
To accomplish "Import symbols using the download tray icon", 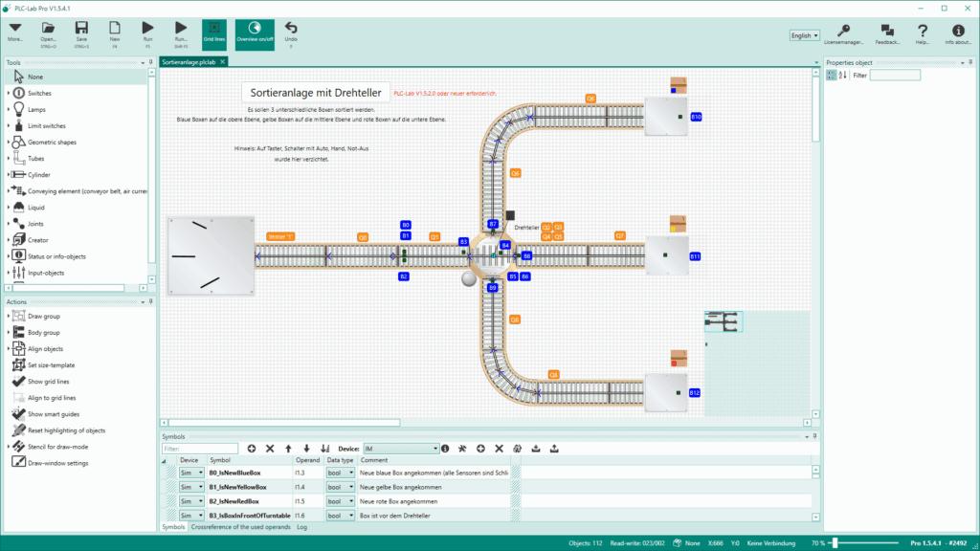I will [x=536, y=449].
